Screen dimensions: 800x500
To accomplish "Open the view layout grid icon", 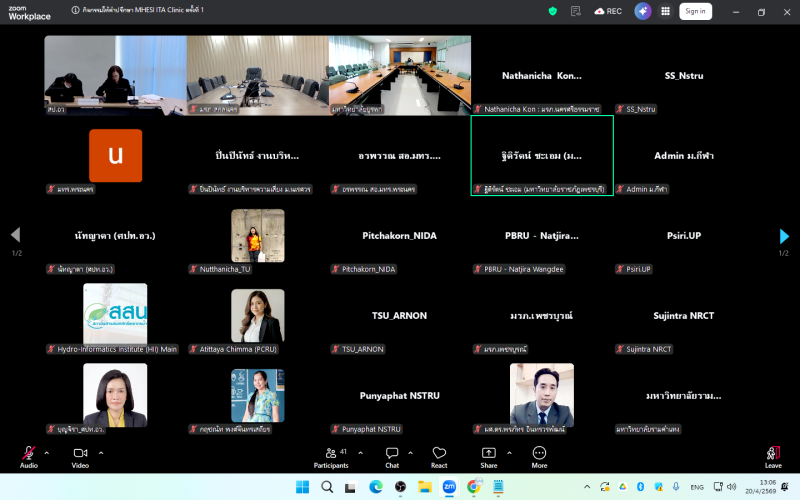I will click(x=668, y=11).
